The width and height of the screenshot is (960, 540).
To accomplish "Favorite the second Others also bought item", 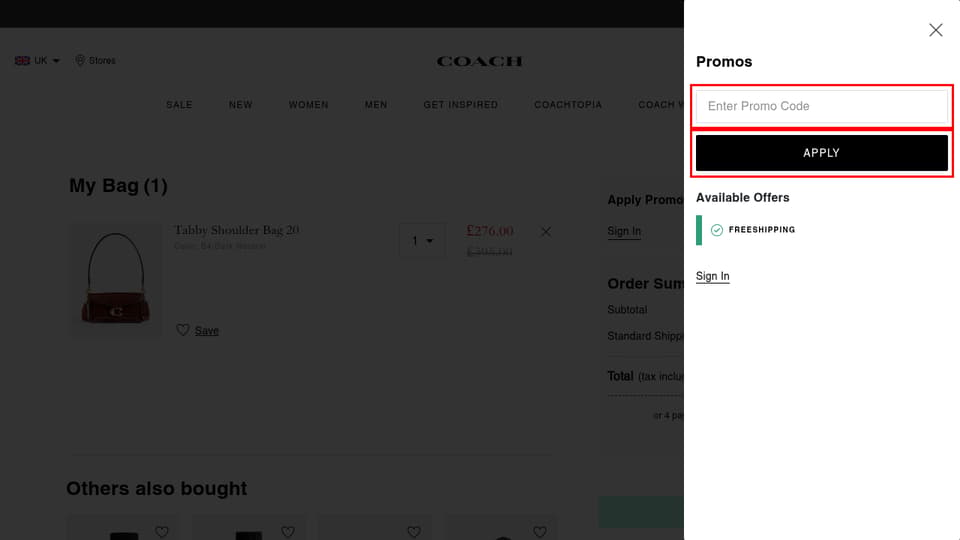I will [x=288, y=532].
